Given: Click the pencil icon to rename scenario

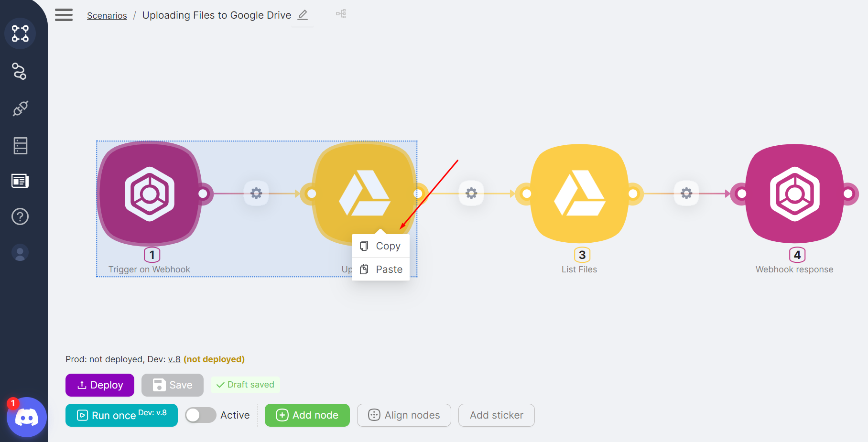Looking at the screenshot, I should tap(303, 15).
